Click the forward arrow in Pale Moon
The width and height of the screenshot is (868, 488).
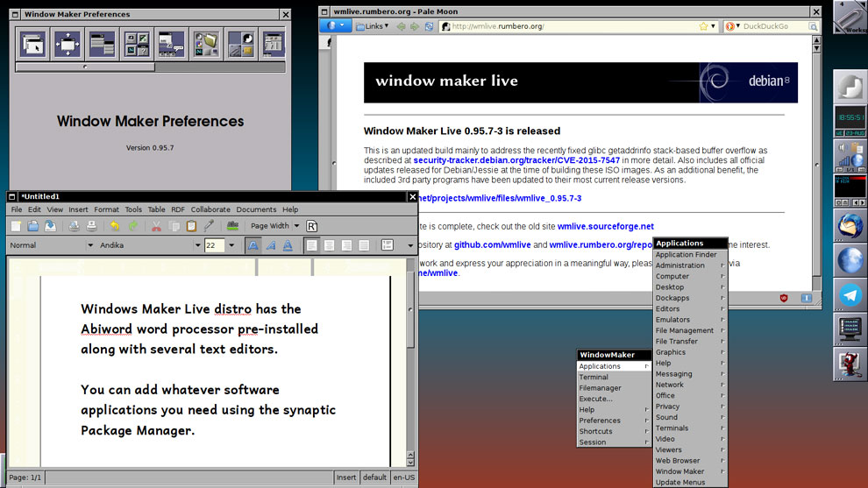[415, 26]
